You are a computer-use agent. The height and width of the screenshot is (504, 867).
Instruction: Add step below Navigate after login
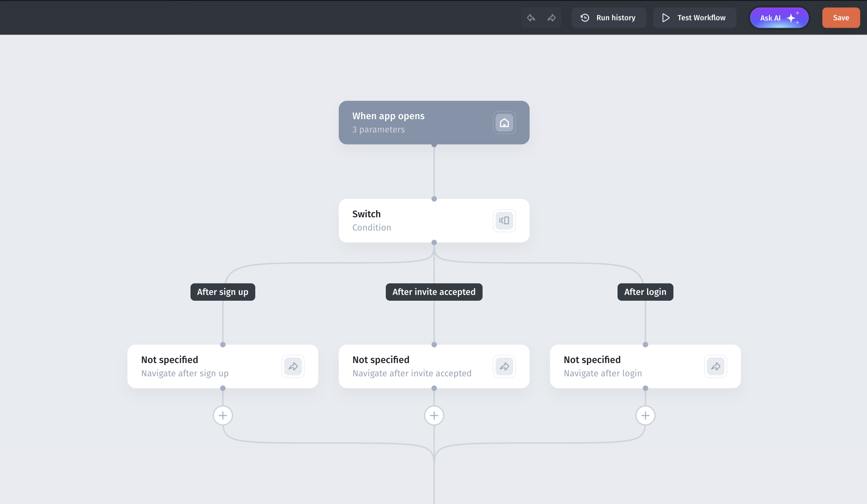click(645, 416)
